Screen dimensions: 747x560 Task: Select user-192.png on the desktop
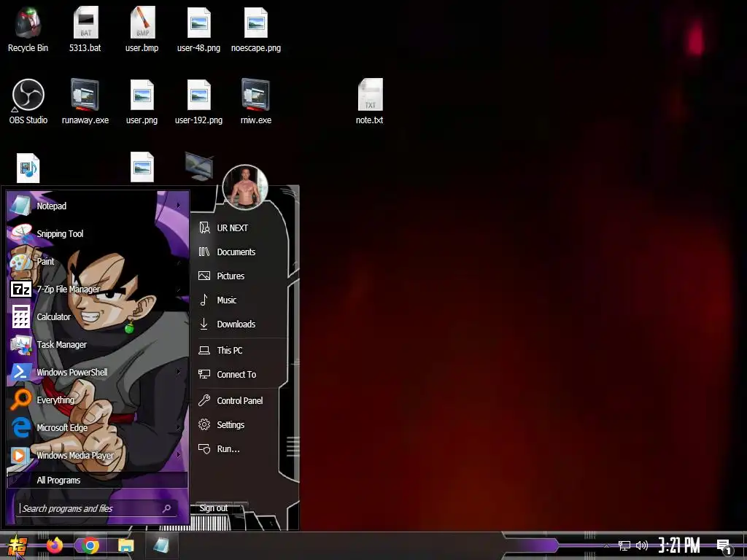pos(198,101)
